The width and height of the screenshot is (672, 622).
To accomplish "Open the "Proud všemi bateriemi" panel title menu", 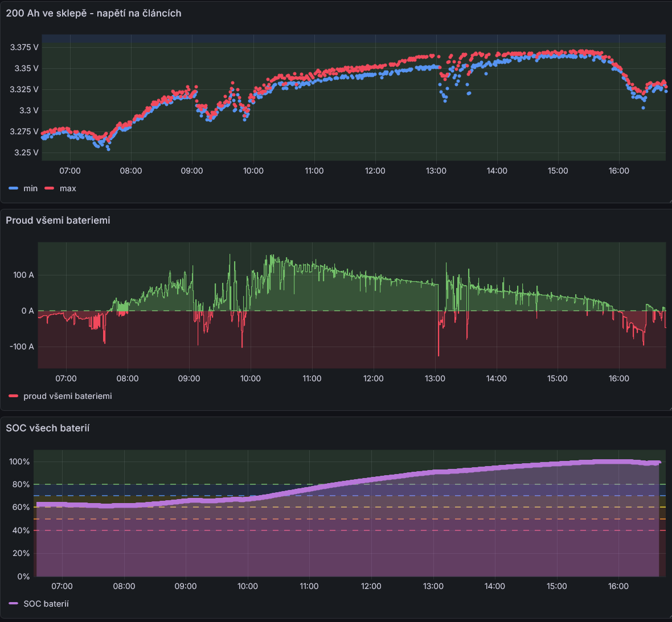I will pos(58,220).
